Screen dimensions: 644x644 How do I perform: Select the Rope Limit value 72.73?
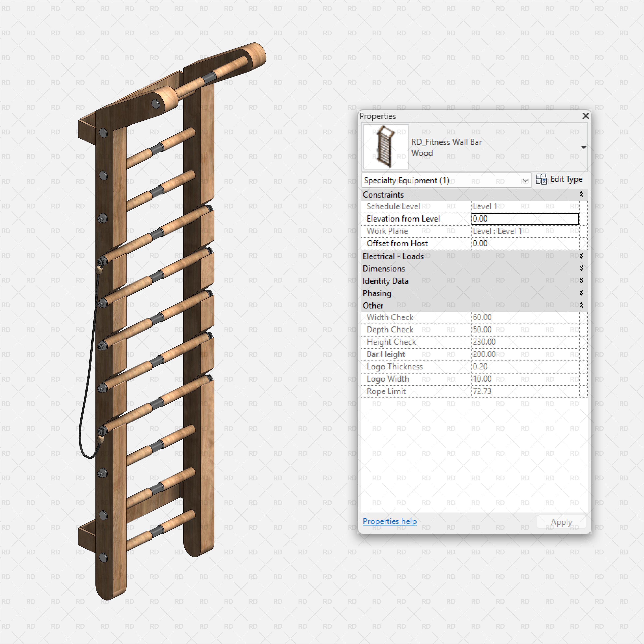pyautogui.click(x=525, y=391)
